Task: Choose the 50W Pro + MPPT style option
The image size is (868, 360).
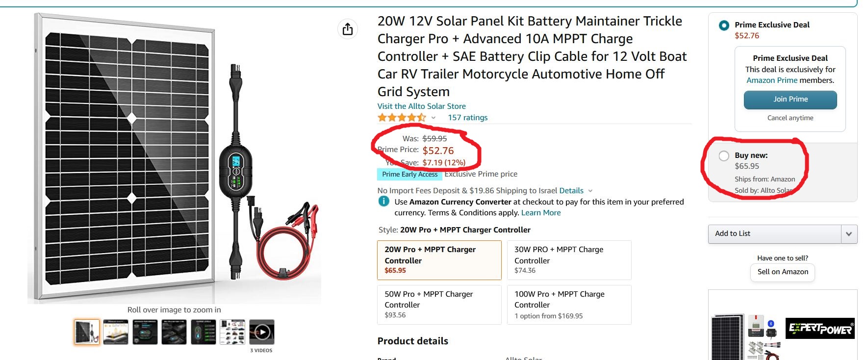Action: point(439,305)
